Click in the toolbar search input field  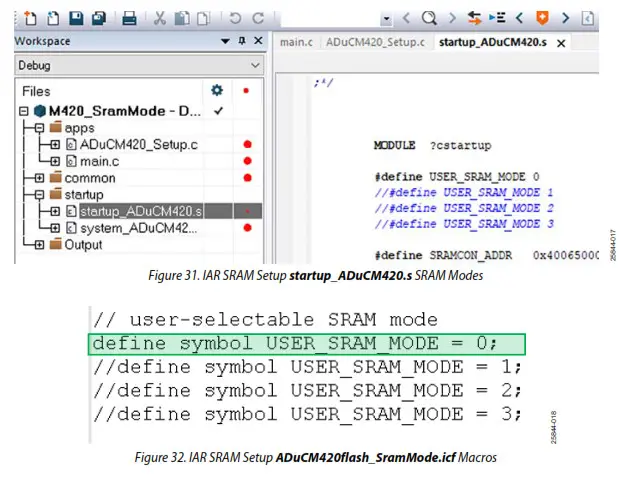point(330,19)
